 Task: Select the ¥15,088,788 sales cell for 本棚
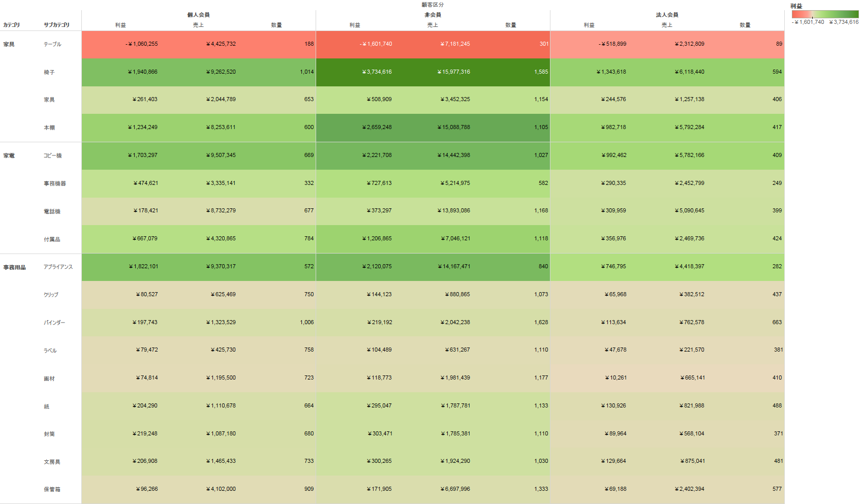click(453, 128)
